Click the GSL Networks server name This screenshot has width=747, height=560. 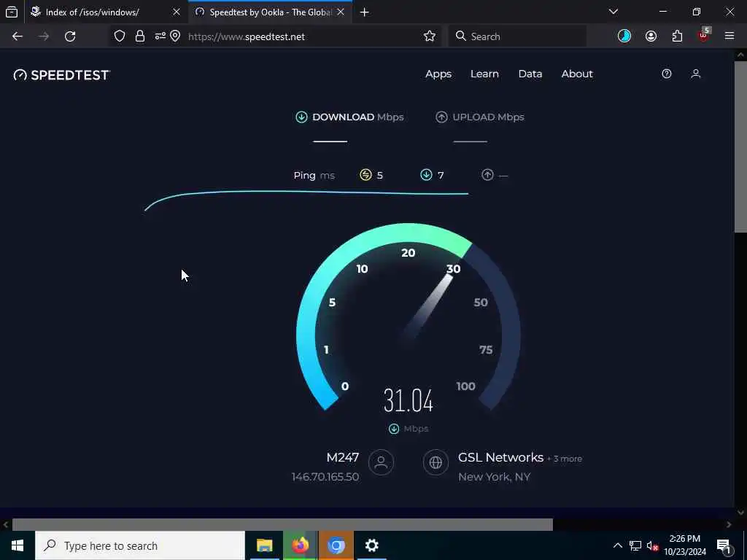(x=500, y=458)
